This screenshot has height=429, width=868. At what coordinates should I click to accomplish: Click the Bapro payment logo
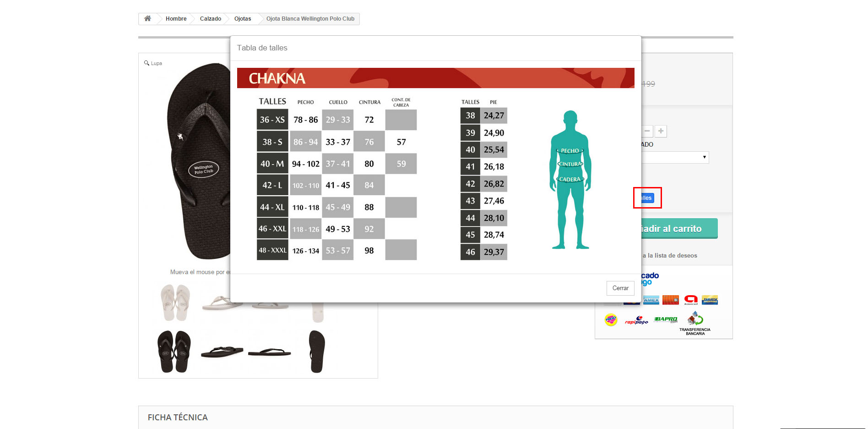click(666, 319)
